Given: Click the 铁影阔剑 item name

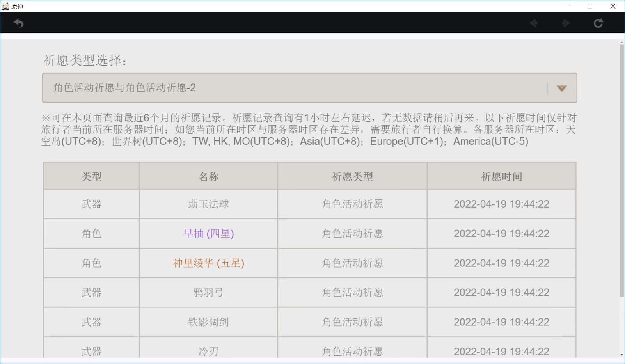Looking at the screenshot, I should pyautogui.click(x=208, y=322).
